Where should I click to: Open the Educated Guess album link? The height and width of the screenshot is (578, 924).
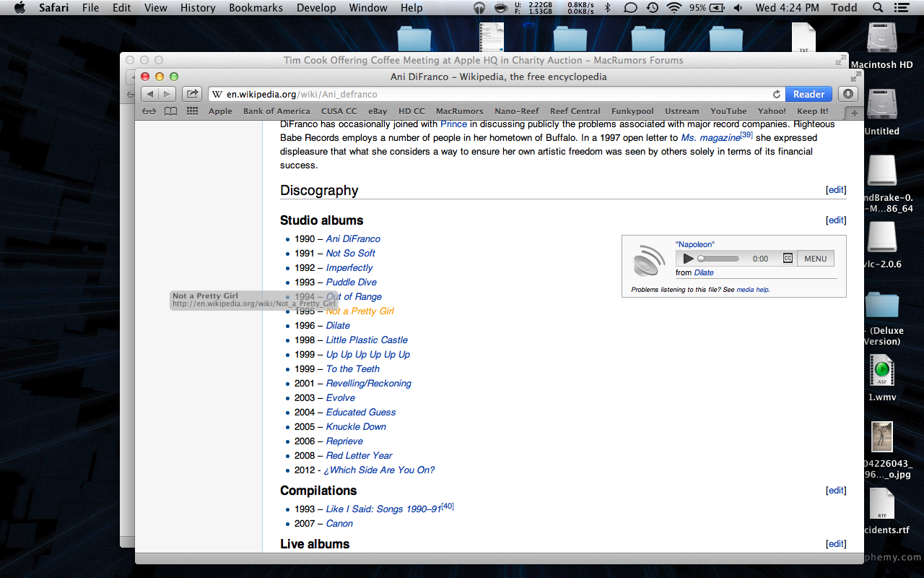361,413
